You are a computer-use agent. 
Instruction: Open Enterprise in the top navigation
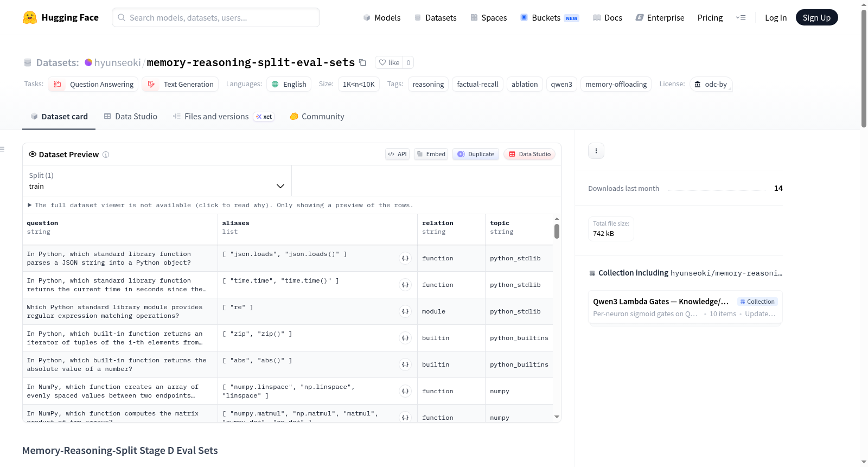click(x=660, y=18)
